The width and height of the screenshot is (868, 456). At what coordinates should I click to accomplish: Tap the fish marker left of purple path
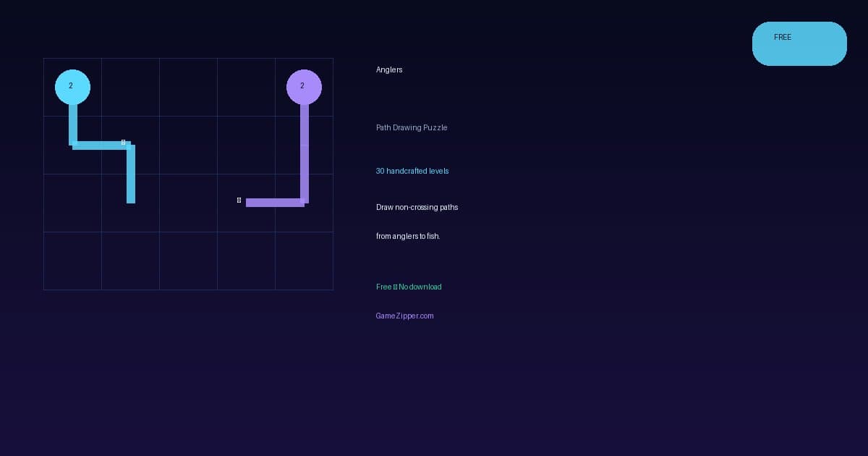coord(239,200)
